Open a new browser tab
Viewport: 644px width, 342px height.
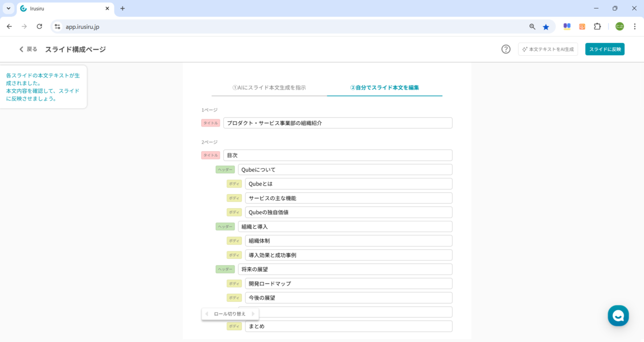(x=122, y=9)
